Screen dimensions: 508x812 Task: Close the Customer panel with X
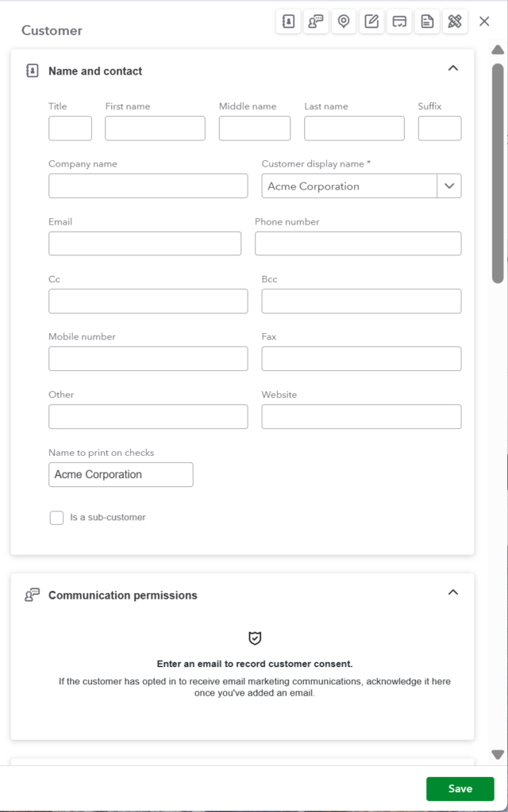tap(484, 21)
